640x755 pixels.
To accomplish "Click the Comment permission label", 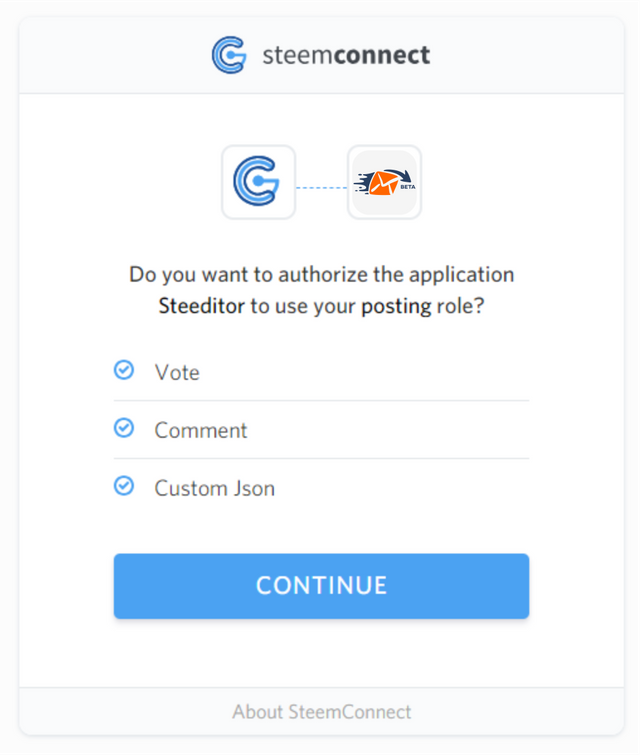I will point(201,430).
